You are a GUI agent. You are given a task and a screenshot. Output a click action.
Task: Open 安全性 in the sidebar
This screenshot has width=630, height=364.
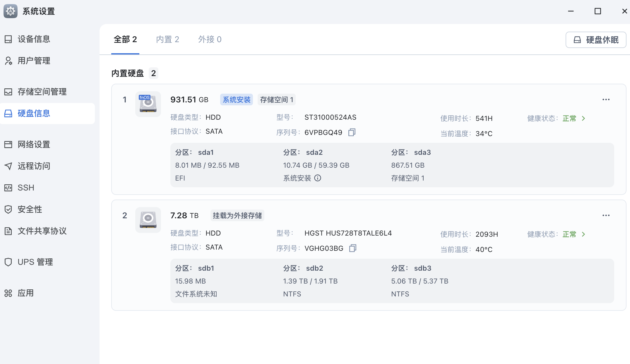[x=47, y=210]
